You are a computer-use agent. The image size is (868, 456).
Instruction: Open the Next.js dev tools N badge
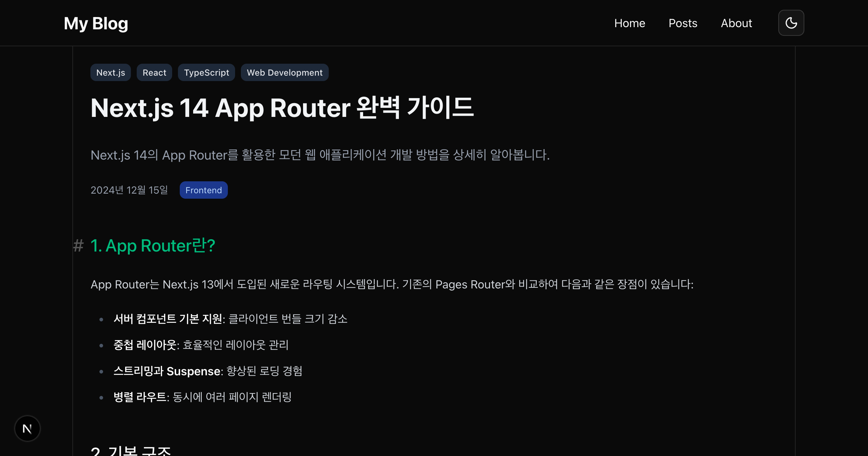tap(27, 428)
